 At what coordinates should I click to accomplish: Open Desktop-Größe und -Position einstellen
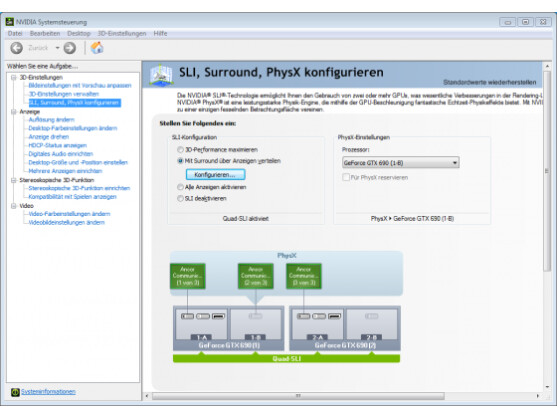point(78,162)
